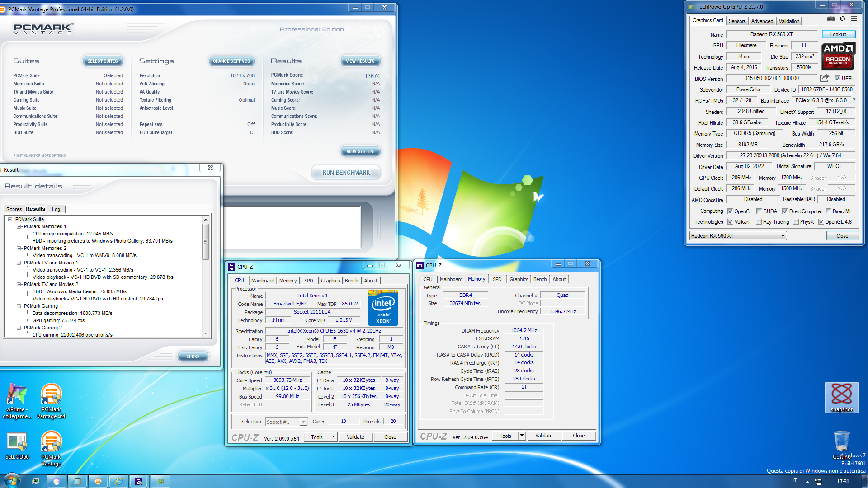Toggle the CUDA checkbox
This screenshot has height=488, width=868.
coord(759,211)
